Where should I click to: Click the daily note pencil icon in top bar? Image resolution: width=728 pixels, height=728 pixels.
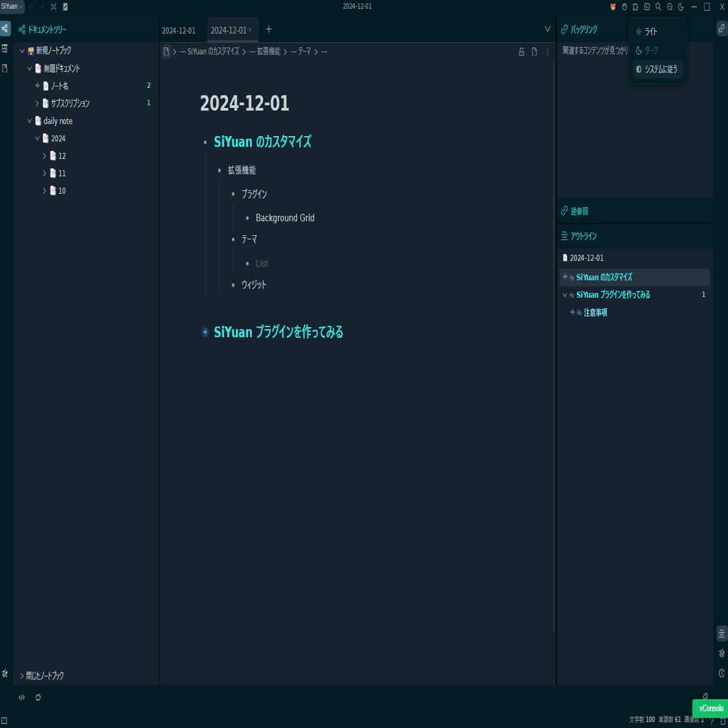coord(65,7)
